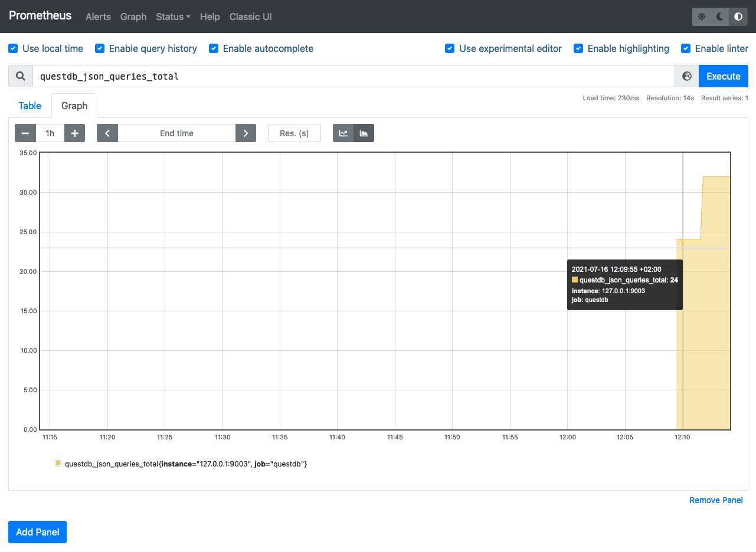Disable Use local time checkbox
This screenshot has width=756, height=552.
coord(13,48)
